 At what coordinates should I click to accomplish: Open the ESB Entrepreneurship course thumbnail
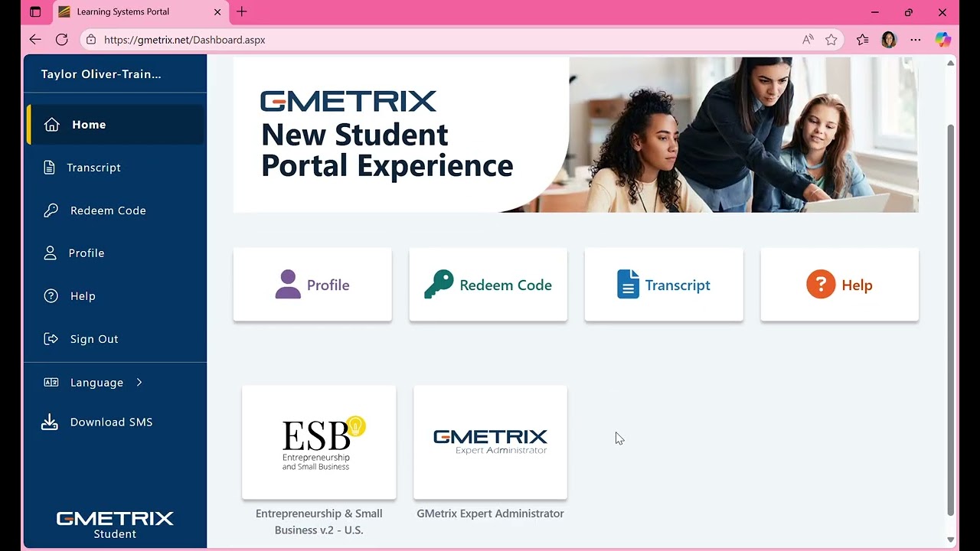(319, 442)
